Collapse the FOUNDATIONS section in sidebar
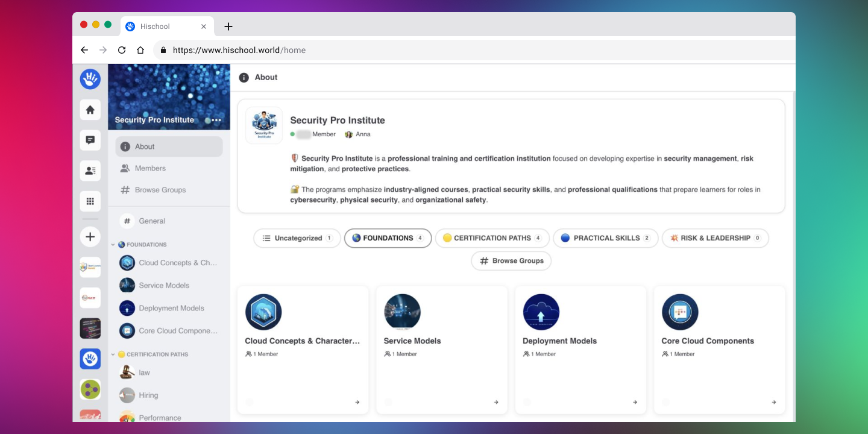This screenshot has width=868, height=434. pos(113,245)
